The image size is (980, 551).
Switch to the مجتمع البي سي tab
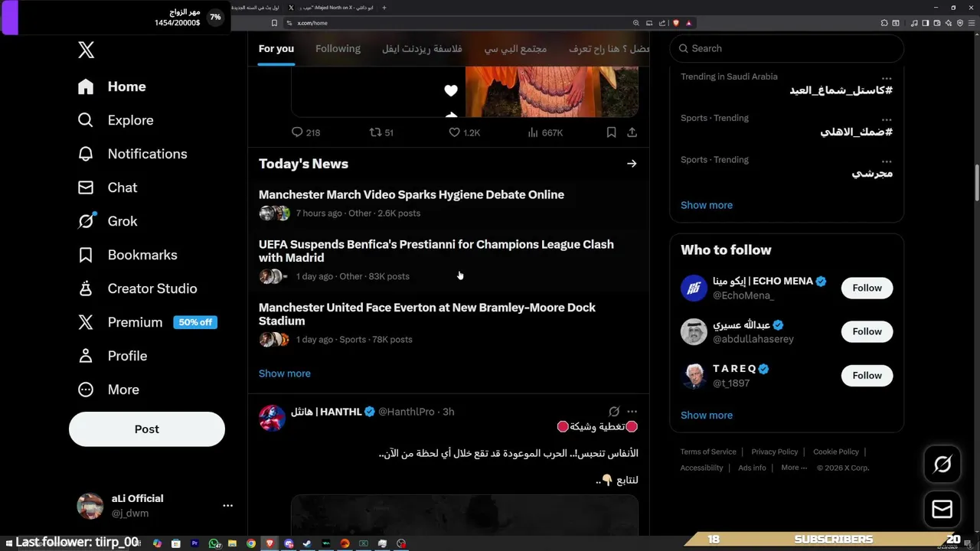coord(515,48)
